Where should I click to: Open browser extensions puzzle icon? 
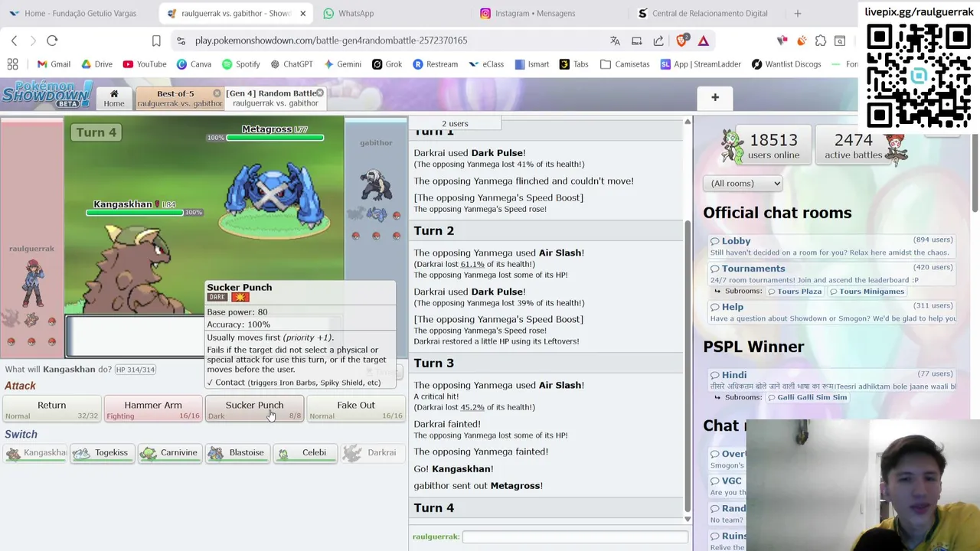[821, 41]
